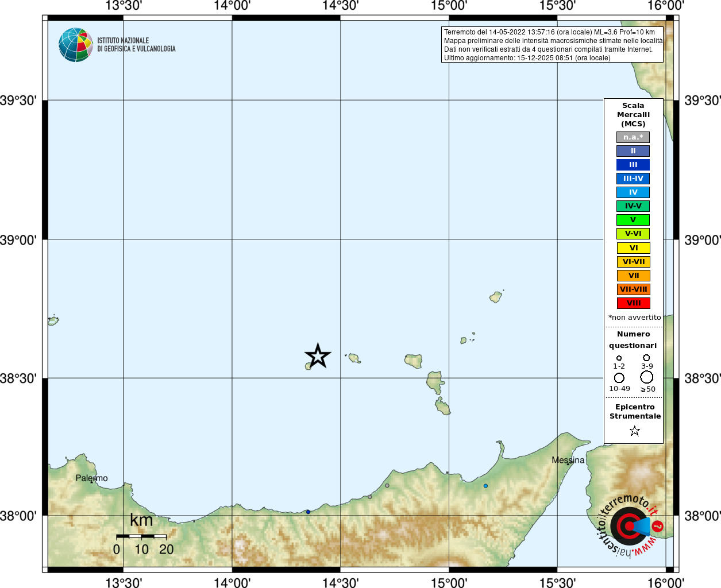Click the epicenter star on the map

318,356
